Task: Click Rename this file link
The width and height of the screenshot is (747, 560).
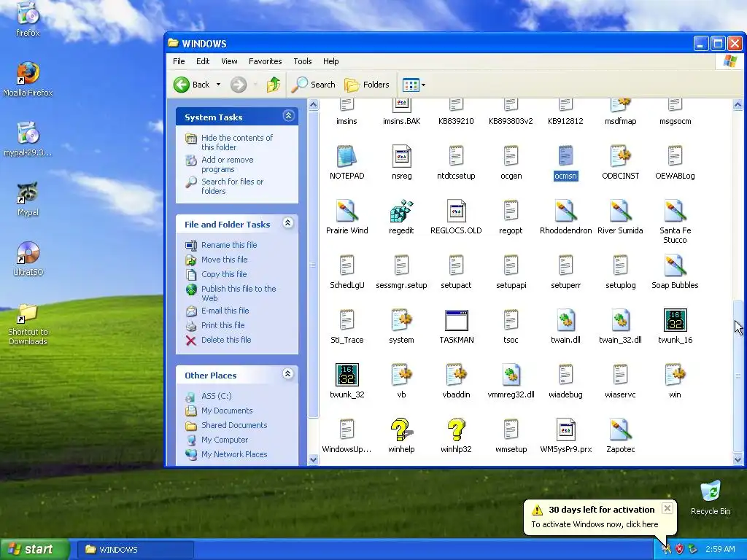Action: tap(228, 245)
